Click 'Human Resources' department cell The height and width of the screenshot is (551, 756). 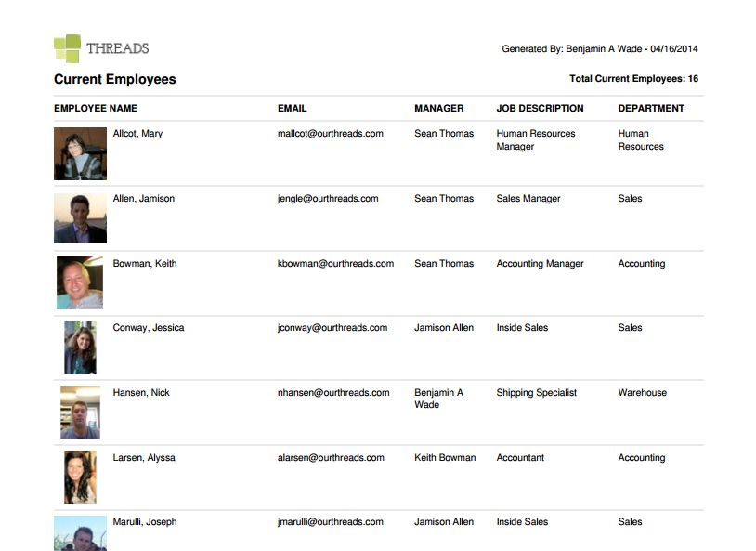coord(641,140)
